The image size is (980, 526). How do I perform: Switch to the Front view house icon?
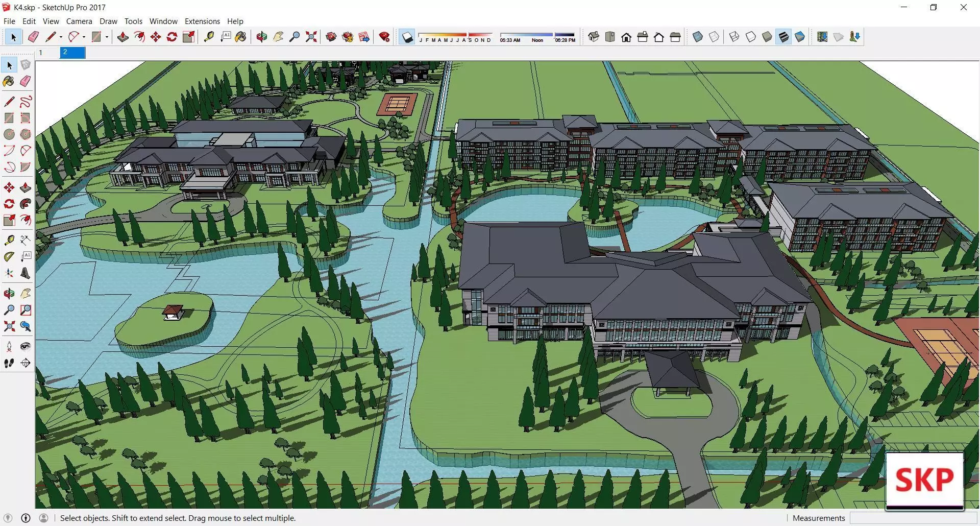pos(626,37)
